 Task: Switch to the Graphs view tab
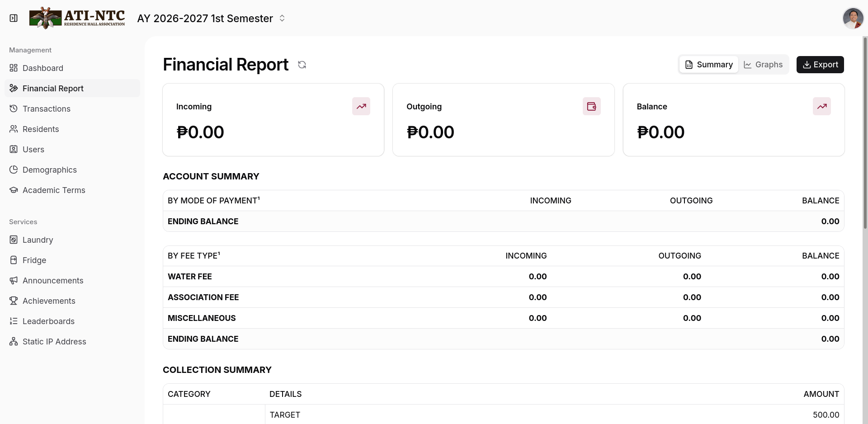pos(763,65)
